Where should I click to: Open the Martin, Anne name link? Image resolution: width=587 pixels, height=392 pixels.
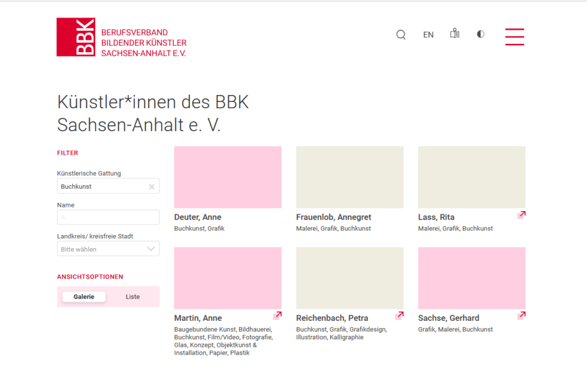point(198,318)
